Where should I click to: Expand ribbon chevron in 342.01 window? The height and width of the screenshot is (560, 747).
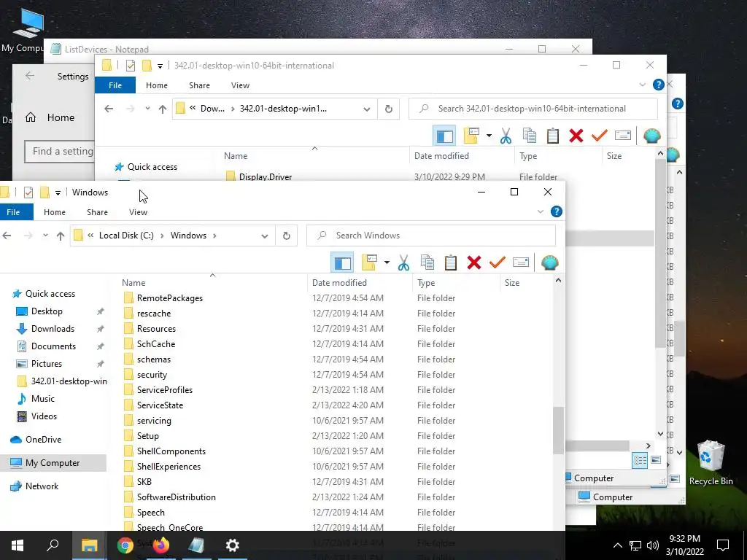click(x=642, y=85)
